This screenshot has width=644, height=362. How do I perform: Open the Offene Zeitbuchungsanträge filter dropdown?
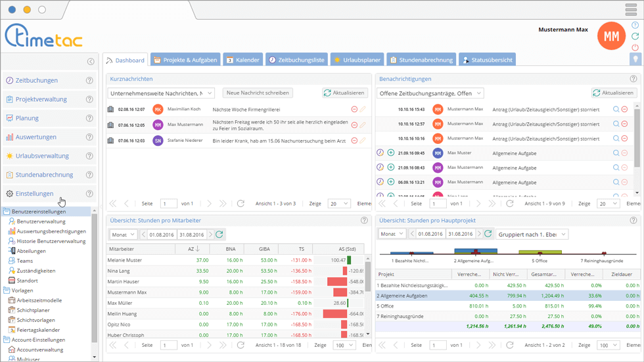(431, 93)
